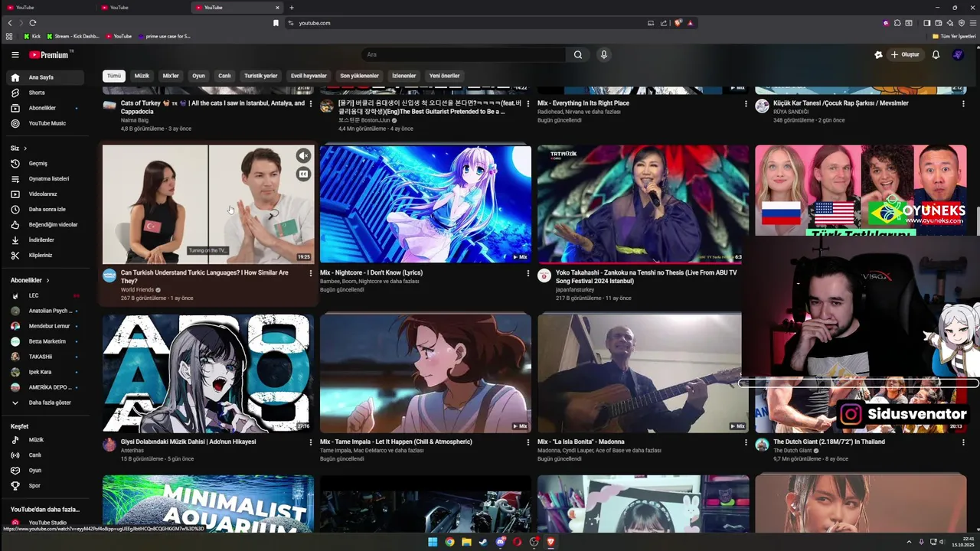Reload the page with browser refresh
Screen dimensions: 980x551
pos(32,23)
